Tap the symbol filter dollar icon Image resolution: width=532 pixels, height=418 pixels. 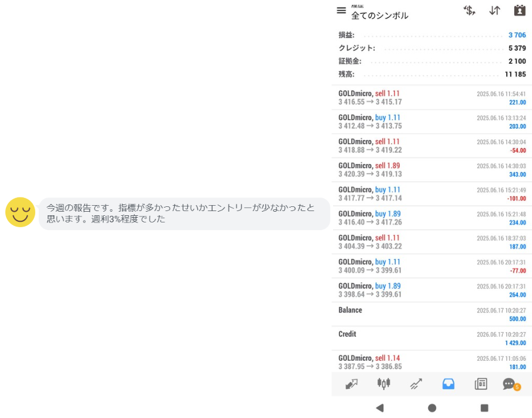pyautogui.click(x=469, y=11)
